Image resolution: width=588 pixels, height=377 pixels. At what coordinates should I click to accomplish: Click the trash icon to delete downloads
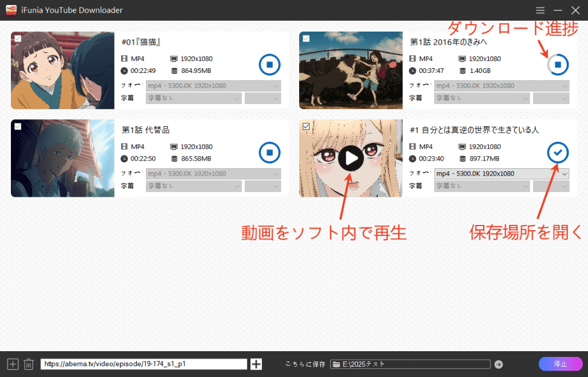click(29, 363)
